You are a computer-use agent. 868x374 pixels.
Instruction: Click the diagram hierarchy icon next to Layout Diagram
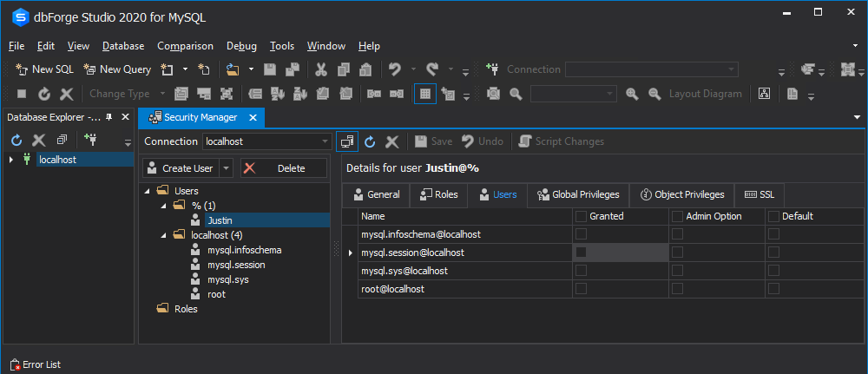click(765, 94)
